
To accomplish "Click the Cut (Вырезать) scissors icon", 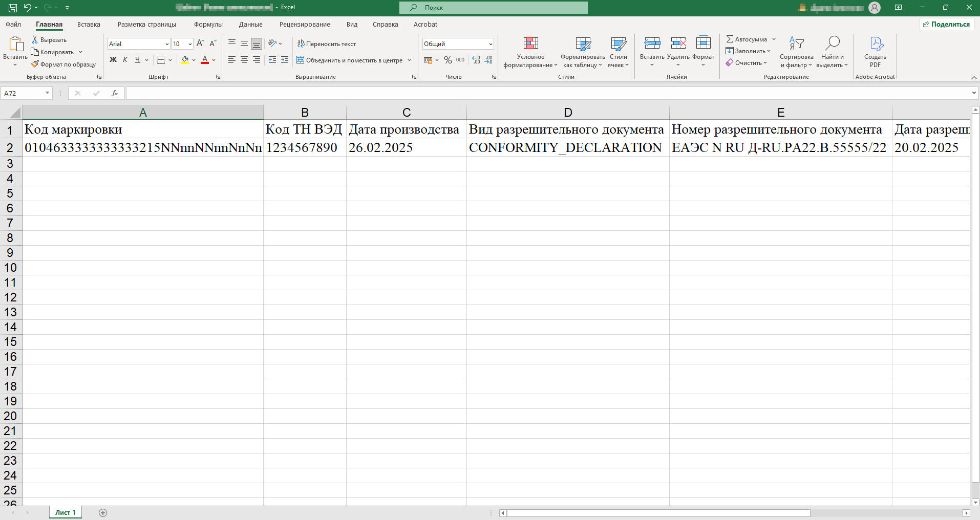I will coord(35,39).
